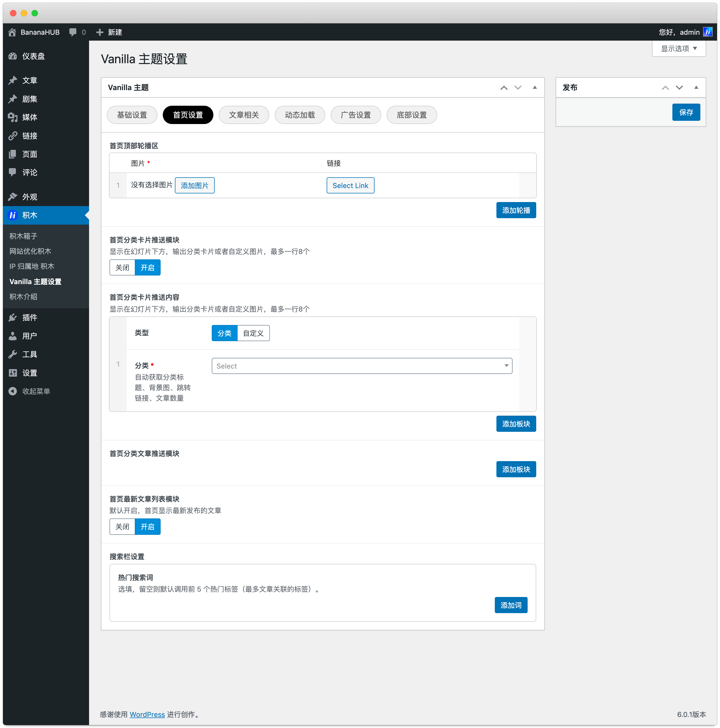The height and width of the screenshot is (728, 720).
Task: Add a block under 首页分类文章推送模块
Action: (516, 469)
